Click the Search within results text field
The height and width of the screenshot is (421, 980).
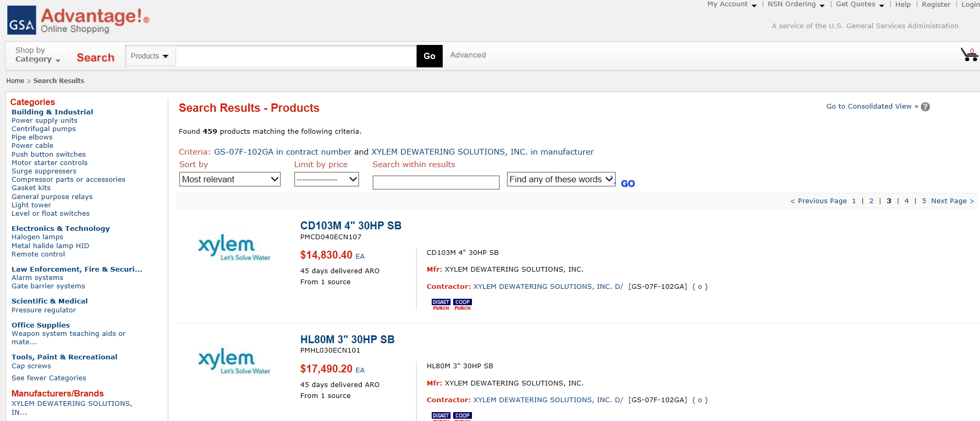(x=436, y=182)
